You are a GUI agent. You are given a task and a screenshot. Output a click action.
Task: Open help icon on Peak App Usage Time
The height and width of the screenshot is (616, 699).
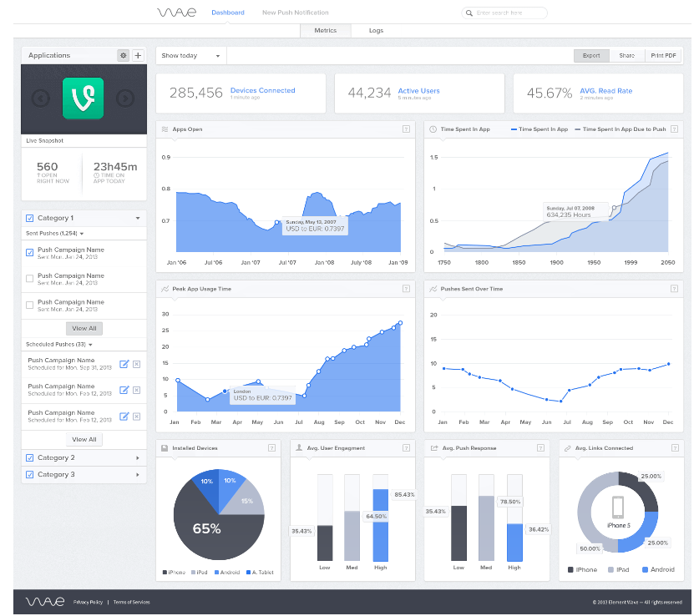(406, 288)
